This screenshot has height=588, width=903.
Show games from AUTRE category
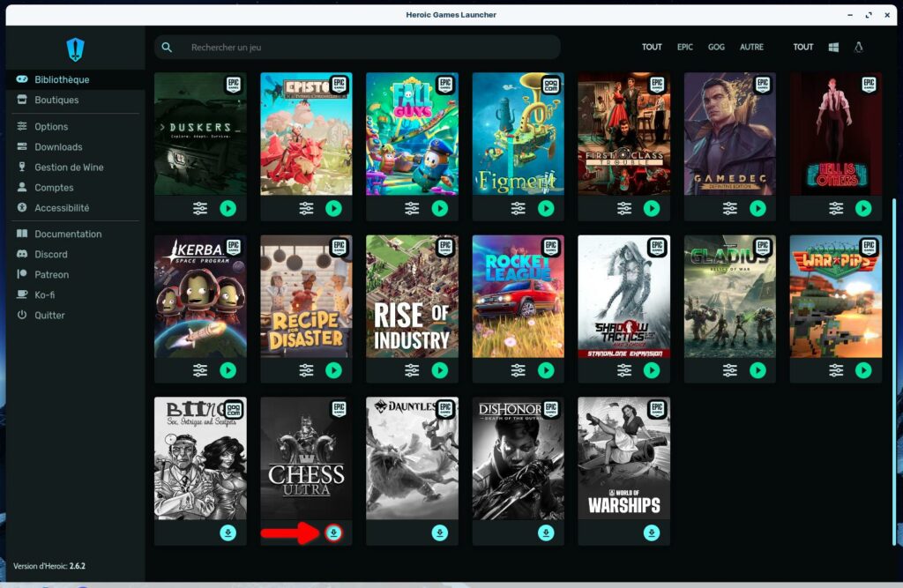[751, 47]
